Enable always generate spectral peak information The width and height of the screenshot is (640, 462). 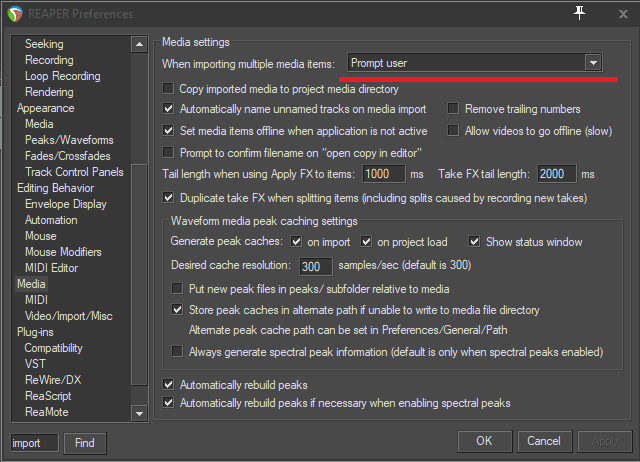click(x=178, y=352)
